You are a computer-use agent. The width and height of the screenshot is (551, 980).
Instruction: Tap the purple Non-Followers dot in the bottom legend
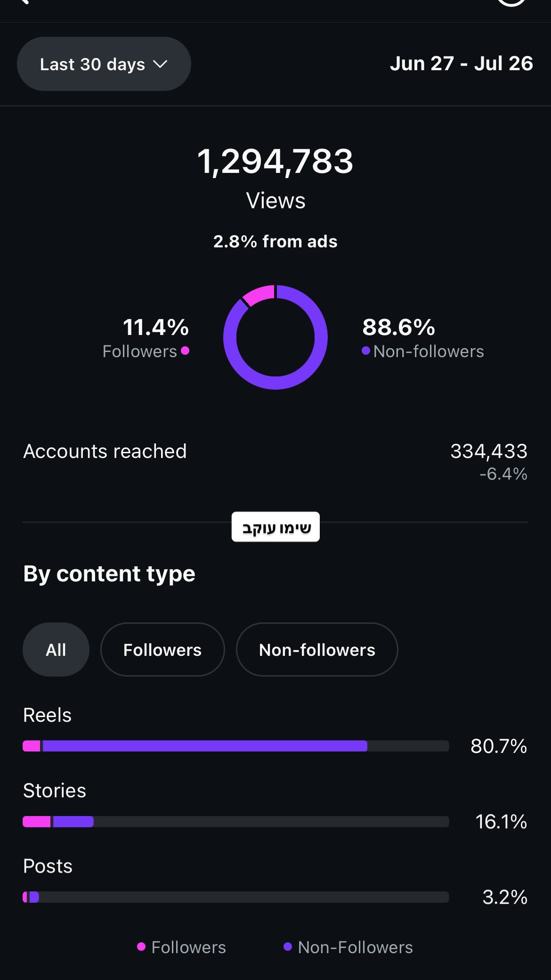[288, 947]
